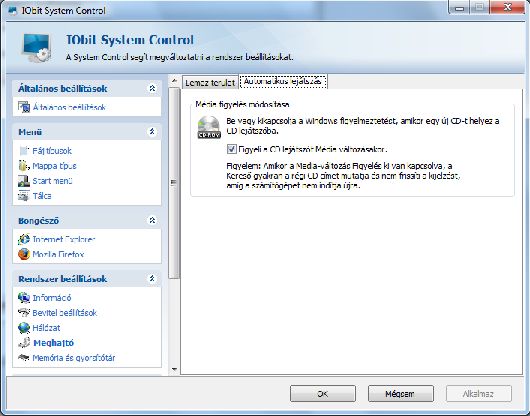The height and width of the screenshot is (416, 530).
Task: Open the Információ link
Action: pos(52,298)
